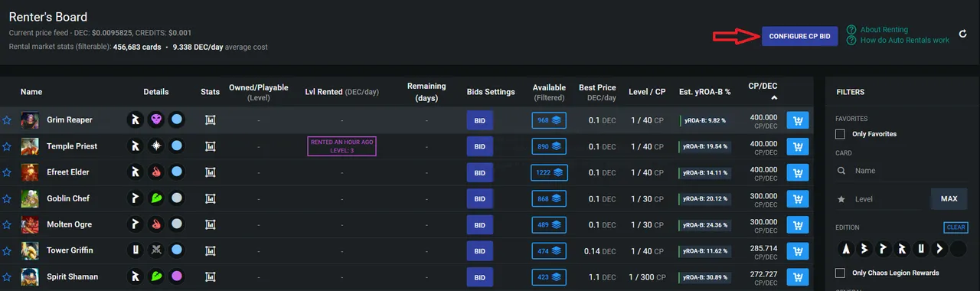Viewport: 980px width, 291px height.
Task: Expand Efreet Elder's 1222 available listings
Action: (549, 172)
